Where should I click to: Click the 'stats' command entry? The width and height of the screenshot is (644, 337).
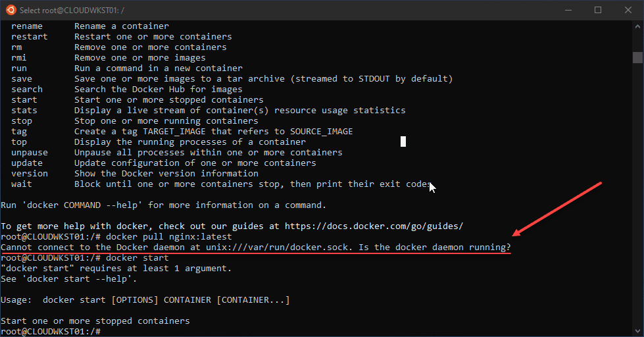pos(24,110)
